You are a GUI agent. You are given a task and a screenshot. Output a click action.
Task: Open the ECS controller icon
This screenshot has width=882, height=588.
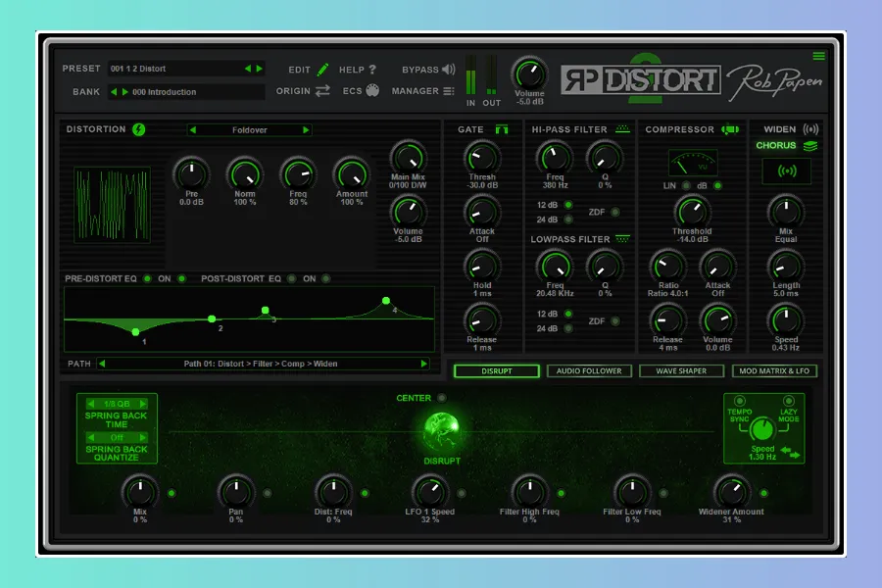point(372,91)
